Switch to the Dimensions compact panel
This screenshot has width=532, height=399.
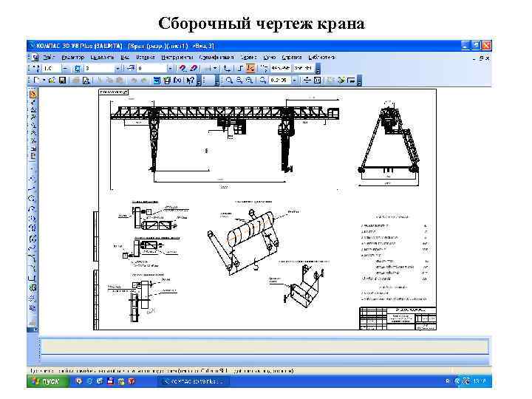(33, 102)
